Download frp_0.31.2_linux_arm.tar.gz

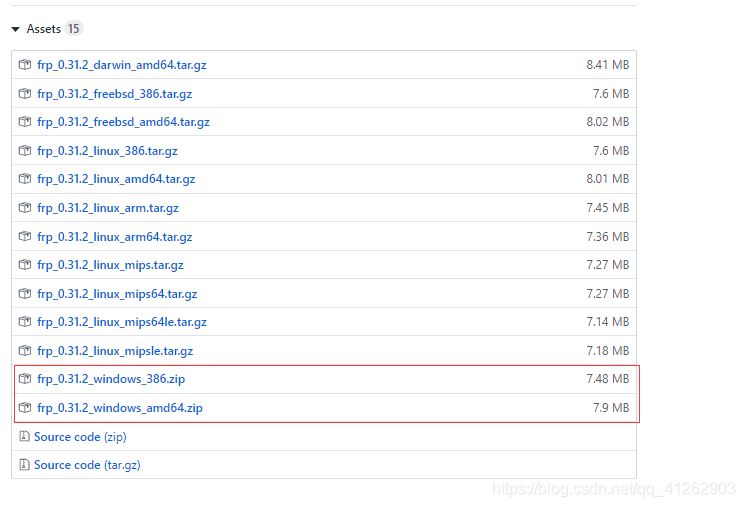coord(108,208)
